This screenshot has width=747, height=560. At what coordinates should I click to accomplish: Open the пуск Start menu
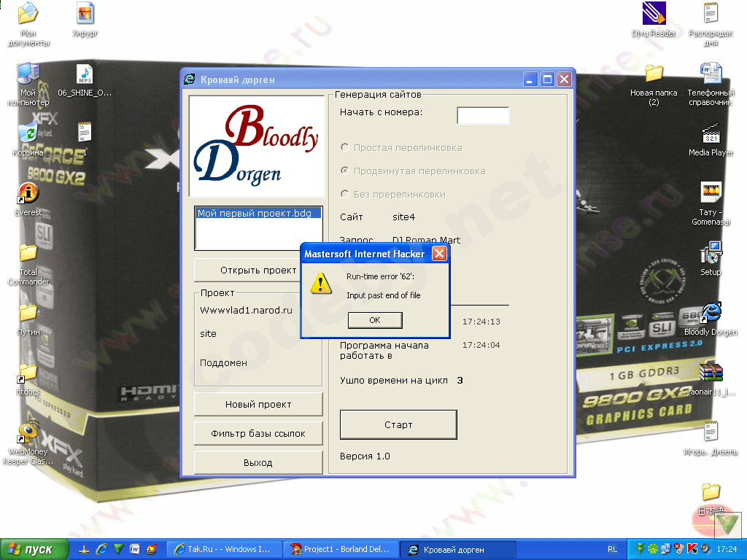[x=34, y=549]
